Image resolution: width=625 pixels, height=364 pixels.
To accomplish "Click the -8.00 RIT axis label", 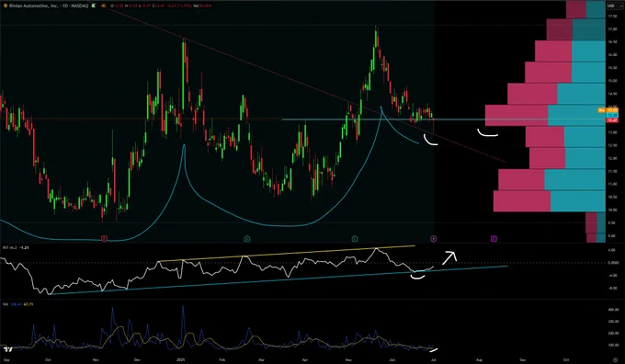I will coord(612,288).
